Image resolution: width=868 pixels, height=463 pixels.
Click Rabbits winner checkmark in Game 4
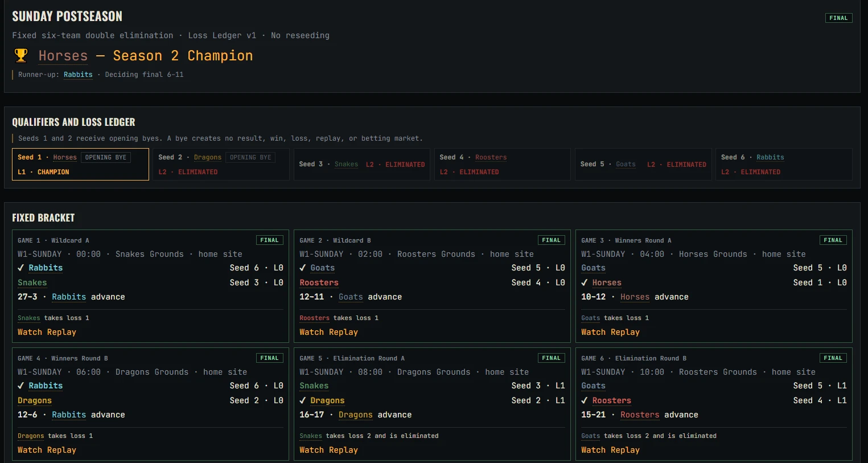pyautogui.click(x=20, y=386)
